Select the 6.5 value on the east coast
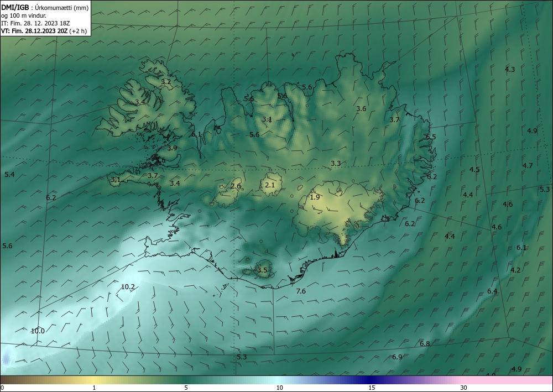 click(431, 137)
